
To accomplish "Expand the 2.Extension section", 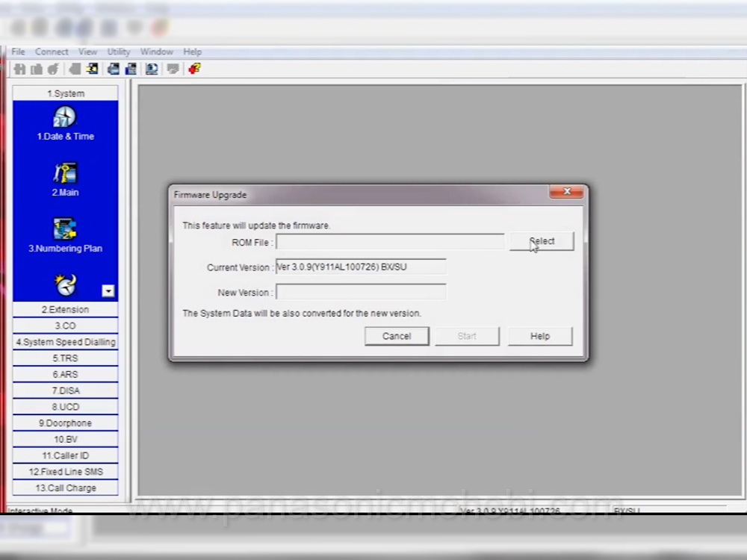I will click(65, 309).
